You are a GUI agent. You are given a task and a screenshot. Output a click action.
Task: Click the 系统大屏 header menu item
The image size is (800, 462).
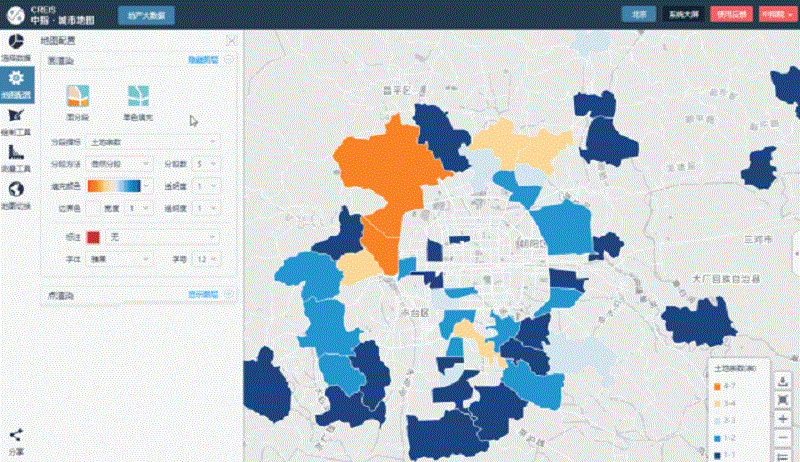[x=686, y=15]
